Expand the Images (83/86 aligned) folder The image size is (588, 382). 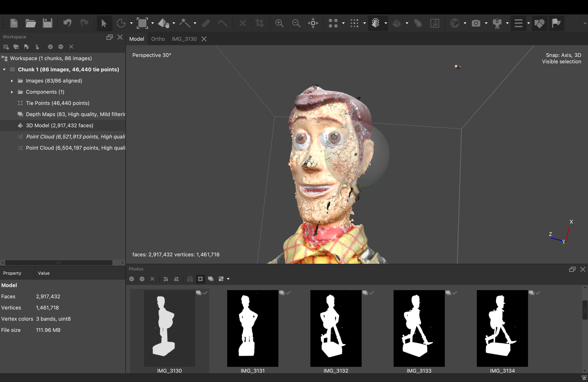[12, 81]
